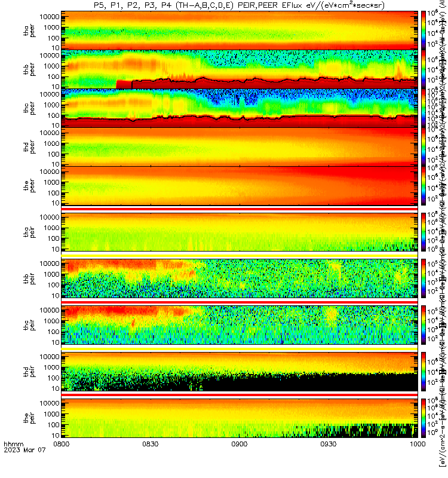Select the thc peer spectrogram panel
Viewport: 448px width, 478px height.
pos(240,108)
